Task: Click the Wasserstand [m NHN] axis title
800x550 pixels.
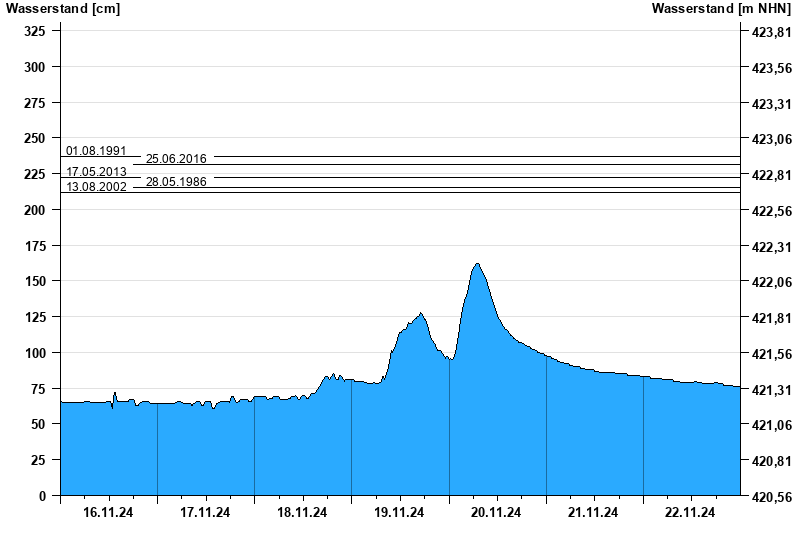Action: [721, 8]
